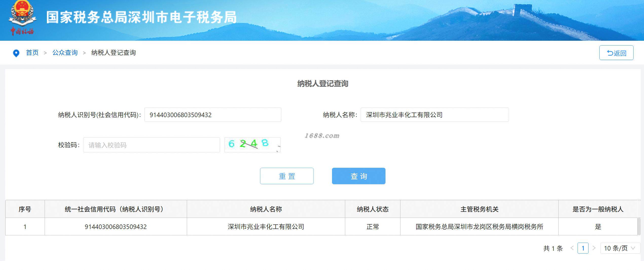Click the table's vertical scrollbar

[639, 226]
